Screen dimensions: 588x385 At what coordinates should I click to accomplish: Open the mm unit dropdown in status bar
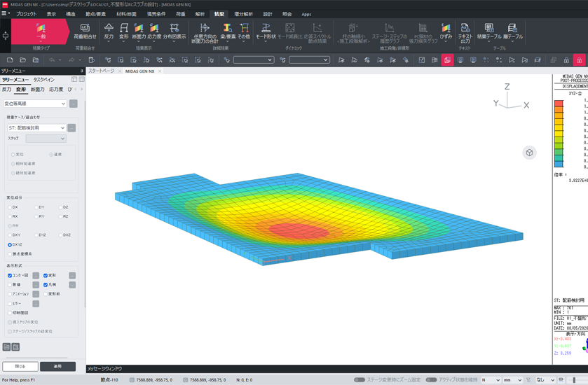point(512,380)
